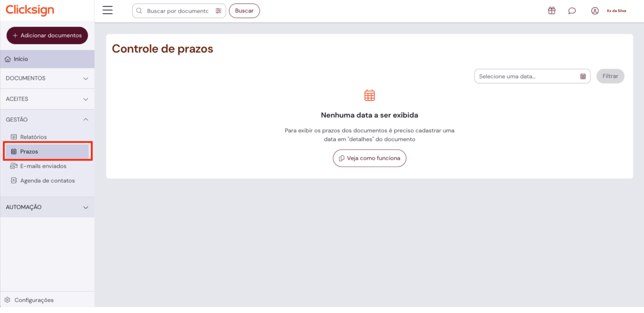
Task: Collapse the GESTÃO section
Action: point(47,119)
